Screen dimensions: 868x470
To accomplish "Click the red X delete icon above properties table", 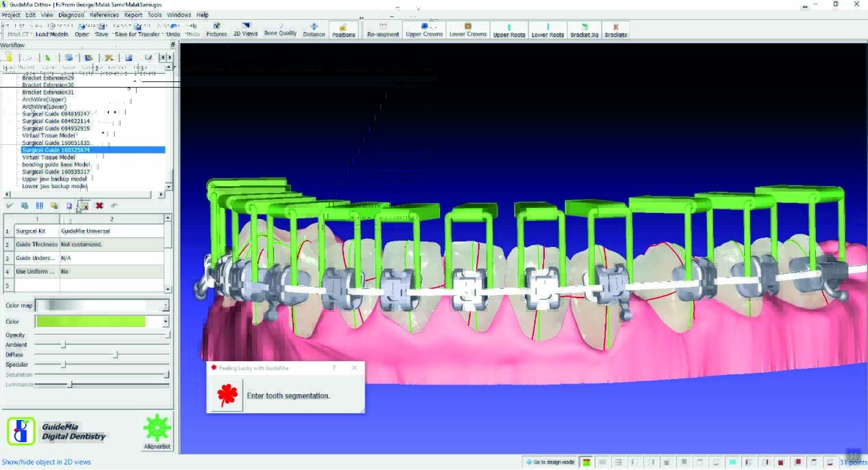I will coord(99,205).
